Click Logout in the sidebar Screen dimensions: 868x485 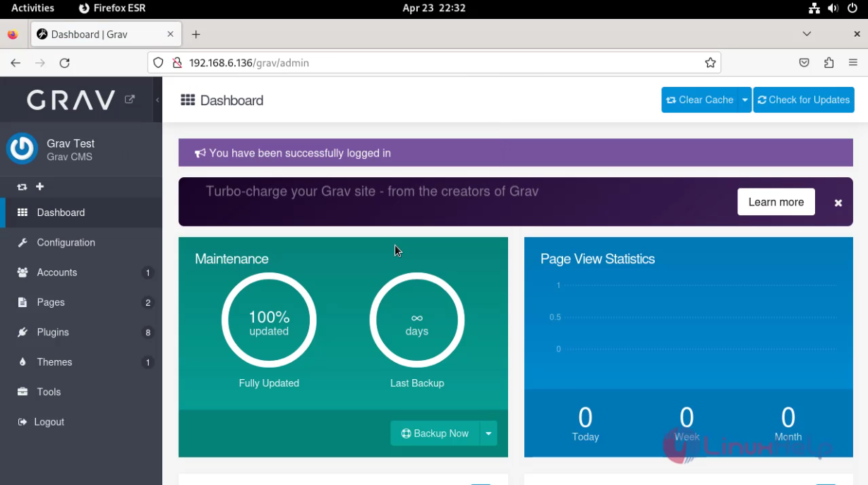tap(81, 421)
